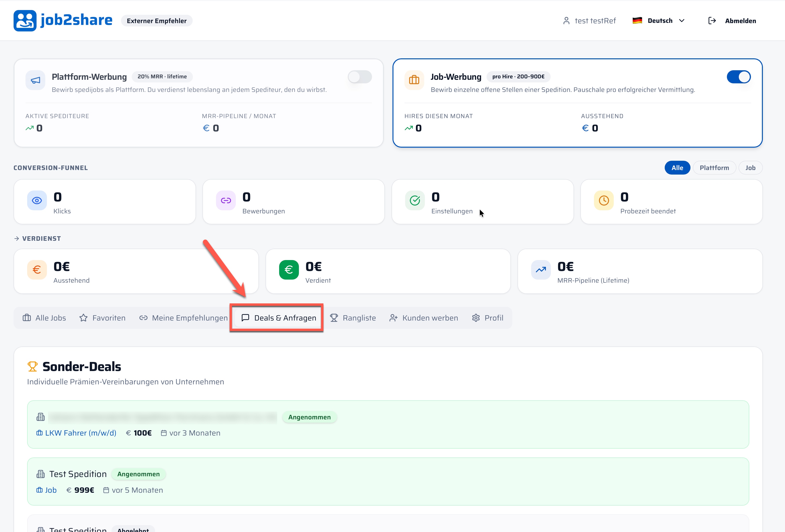
Task: Click the German flag icon
Action: [x=637, y=21]
